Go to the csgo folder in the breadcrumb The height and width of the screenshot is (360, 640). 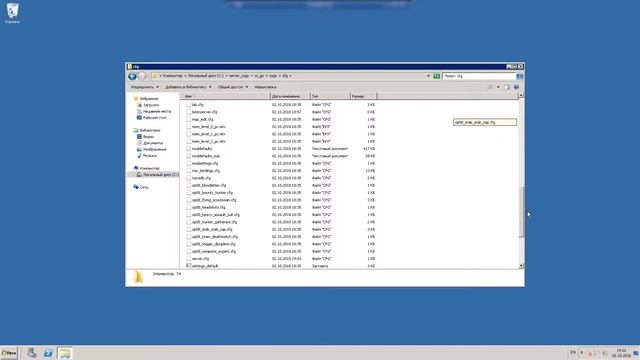[x=273, y=76]
